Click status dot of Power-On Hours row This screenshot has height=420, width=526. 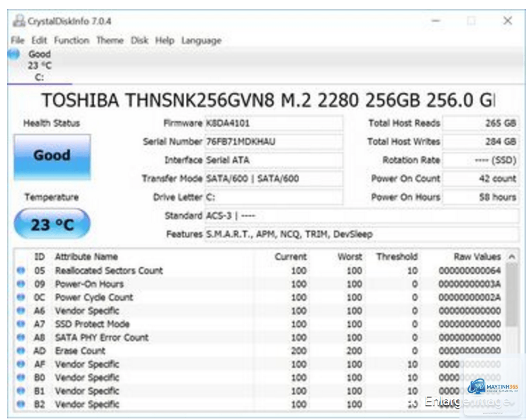tap(21, 284)
